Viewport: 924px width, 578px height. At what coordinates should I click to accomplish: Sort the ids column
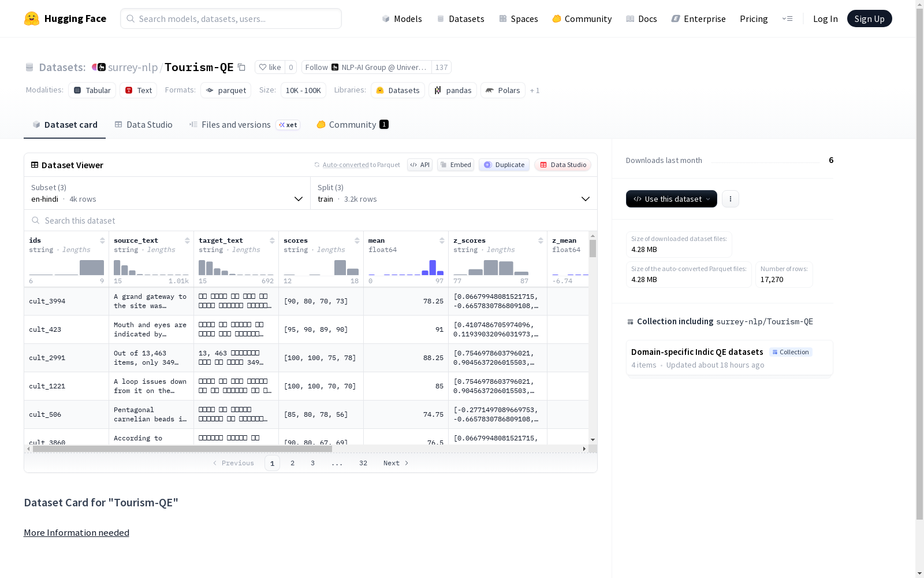point(102,240)
